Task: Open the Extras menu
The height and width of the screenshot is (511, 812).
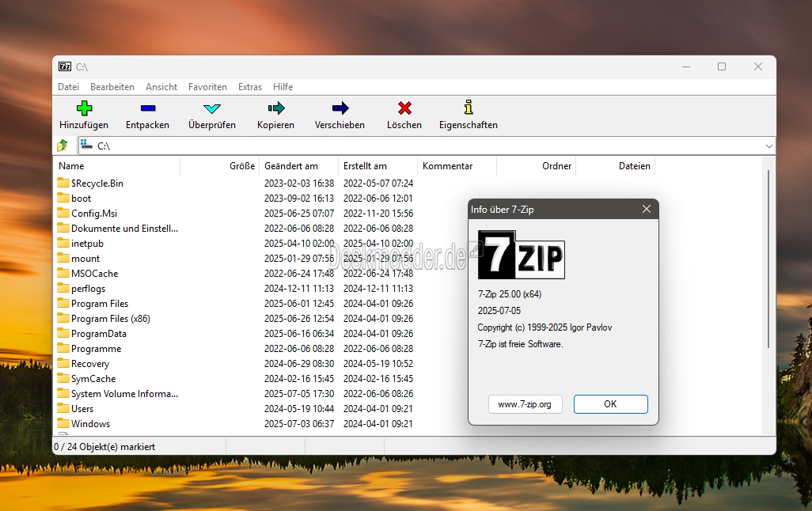Action: [249, 87]
